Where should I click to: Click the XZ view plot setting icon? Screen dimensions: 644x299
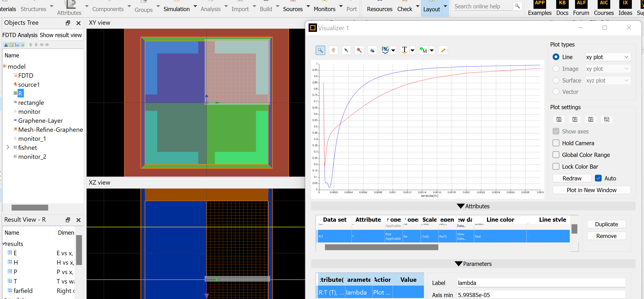click(575, 119)
